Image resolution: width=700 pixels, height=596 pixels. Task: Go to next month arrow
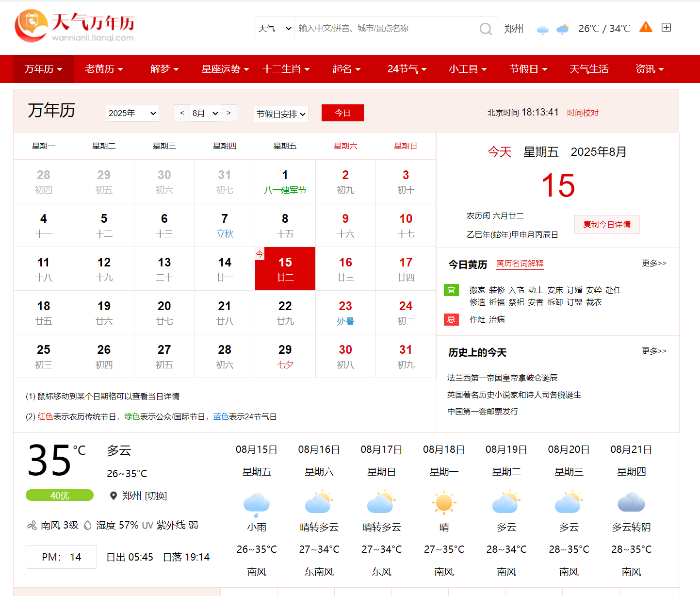228,113
